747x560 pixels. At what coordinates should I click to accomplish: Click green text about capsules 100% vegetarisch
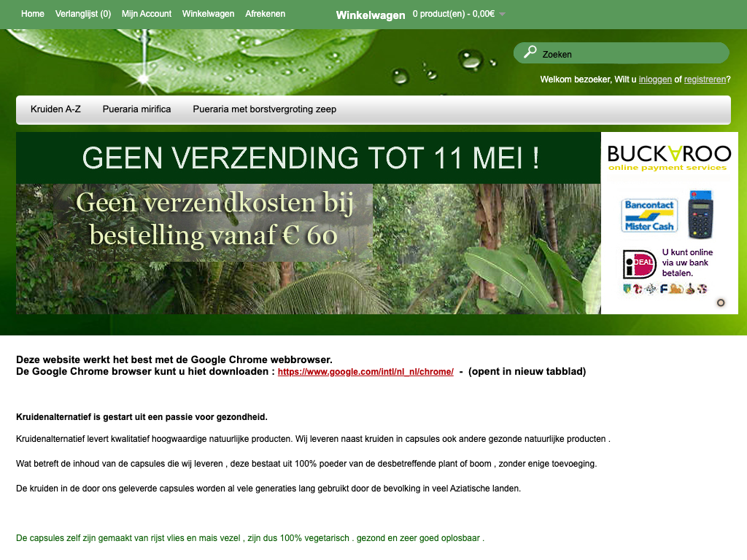(250, 538)
